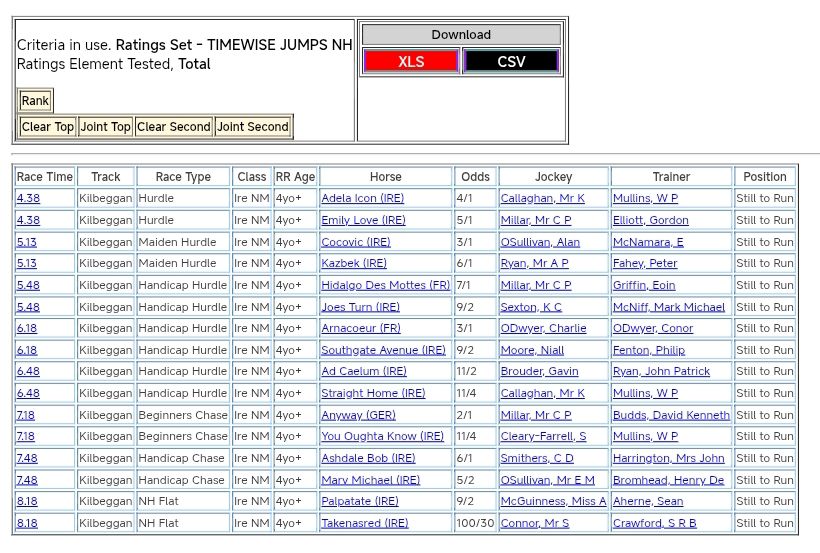View jockey Sexton, K C details
This screenshot has height=553, width=820.
(530, 307)
